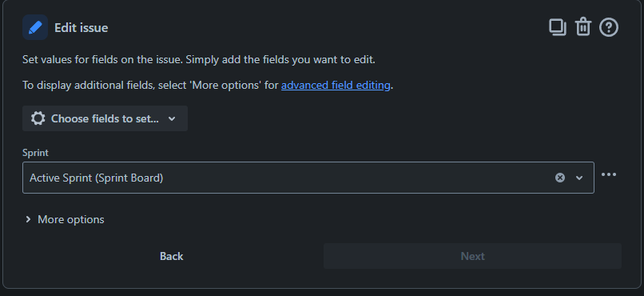Open help via the question mark icon
The height and width of the screenshot is (296, 644).
609,27
